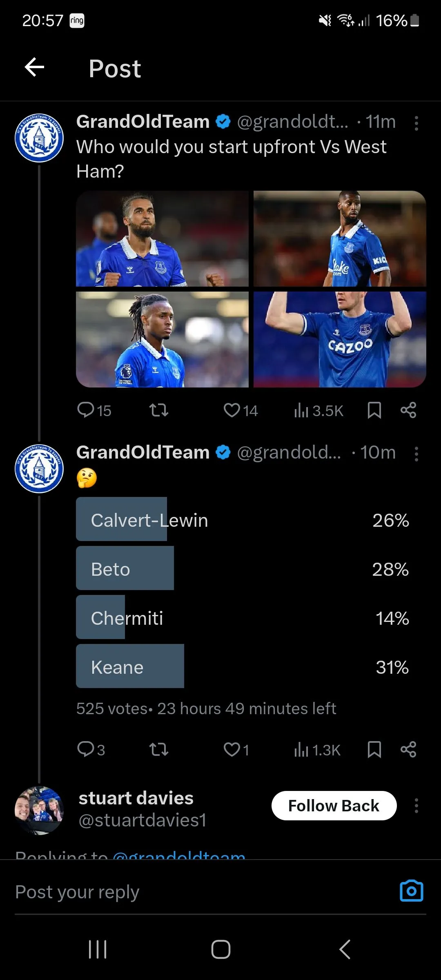
Task: Bookmark the first GrandOldTeam post
Action: [x=374, y=410]
